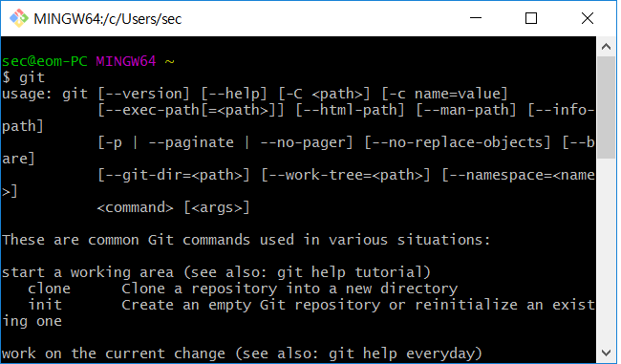Open the Git Bash icon window menu
The height and width of the screenshot is (364, 621).
pyautogui.click(x=18, y=18)
